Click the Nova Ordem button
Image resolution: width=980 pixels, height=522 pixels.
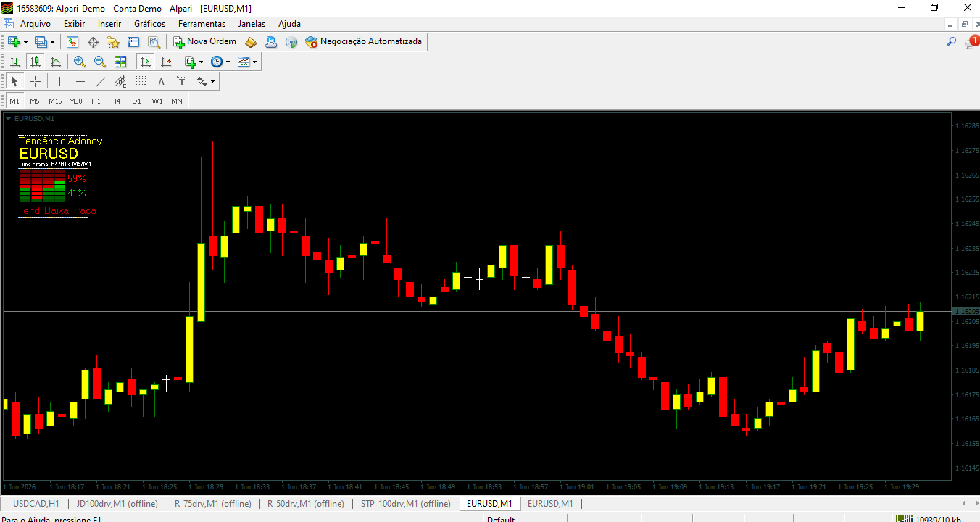click(204, 42)
